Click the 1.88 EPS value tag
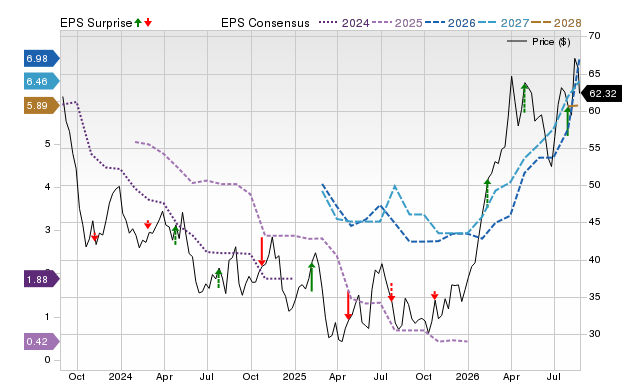The height and width of the screenshot is (382, 640). pos(42,280)
